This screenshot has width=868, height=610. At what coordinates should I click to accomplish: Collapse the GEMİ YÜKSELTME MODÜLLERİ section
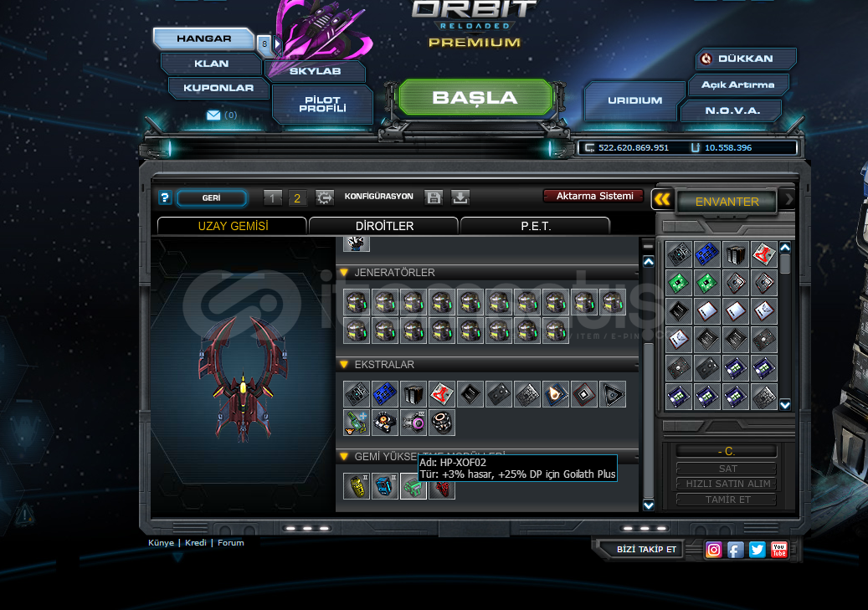click(344, 456)
